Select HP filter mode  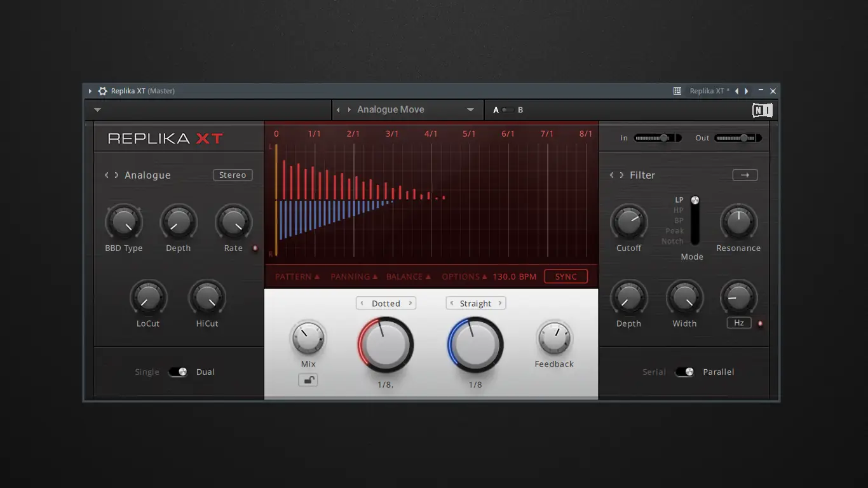point(679,210)
